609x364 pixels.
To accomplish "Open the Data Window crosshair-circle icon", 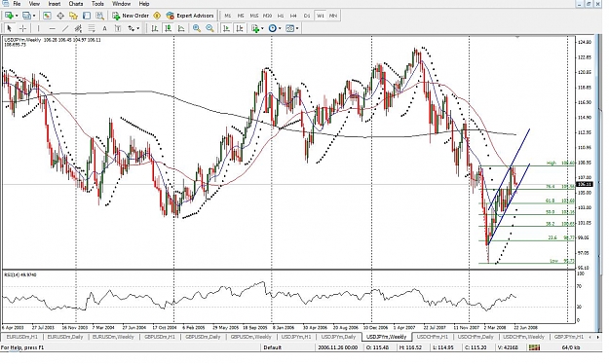I will 60,16.
